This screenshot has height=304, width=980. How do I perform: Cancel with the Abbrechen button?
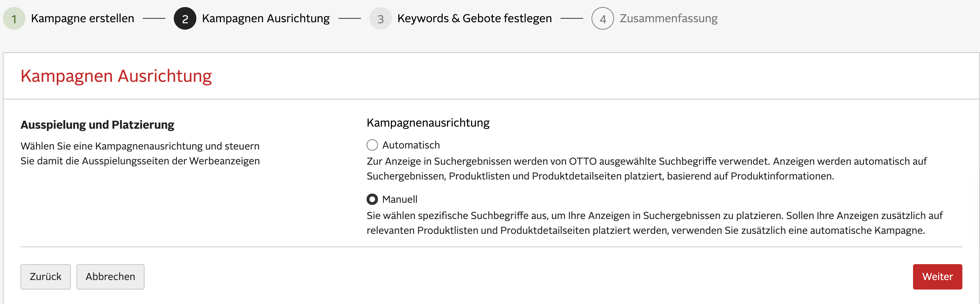pos(110,276)
